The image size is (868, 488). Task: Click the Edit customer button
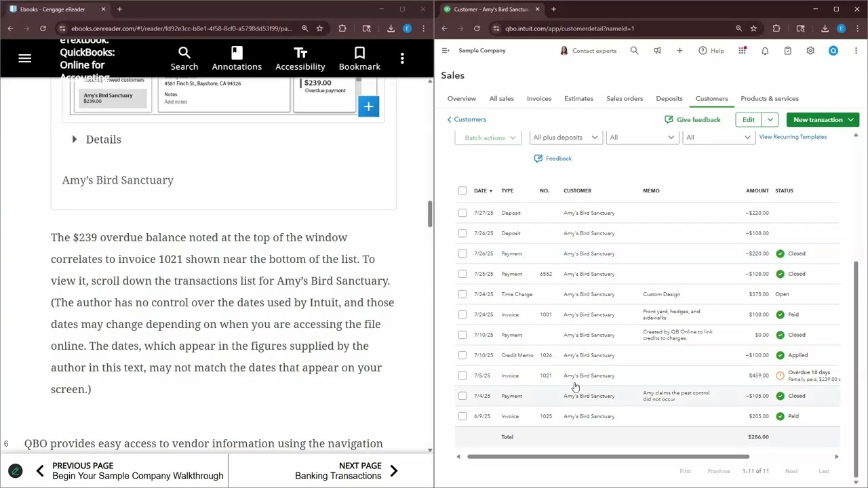(x=748, y=120)
